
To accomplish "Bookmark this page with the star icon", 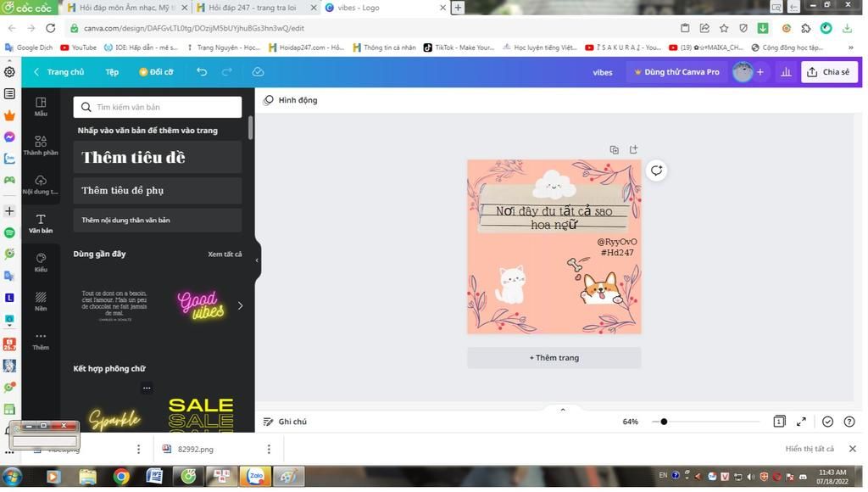I will click(x=724, y=28).
